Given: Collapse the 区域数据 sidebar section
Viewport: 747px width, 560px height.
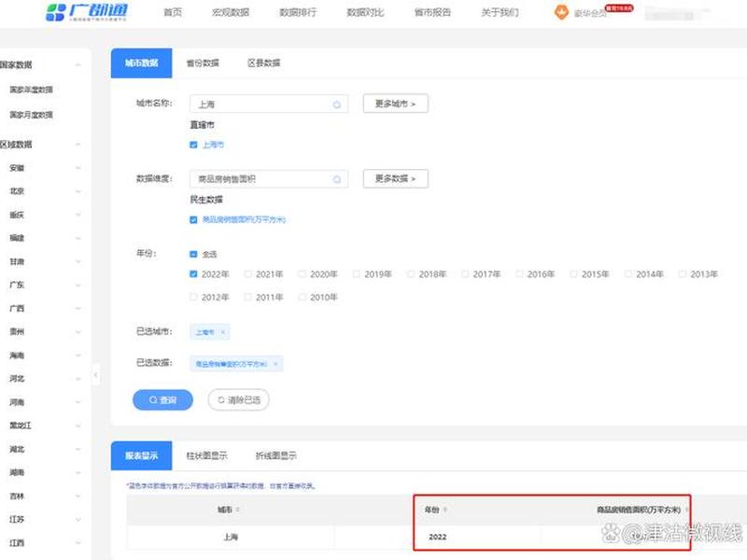Looking at the screenshot, I should click(78, 145).
